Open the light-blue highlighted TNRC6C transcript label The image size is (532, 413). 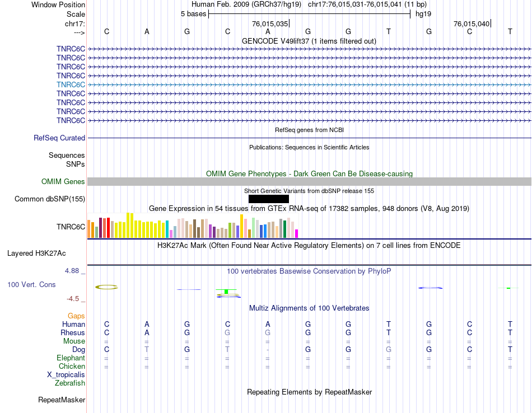(x=71, y=85)
